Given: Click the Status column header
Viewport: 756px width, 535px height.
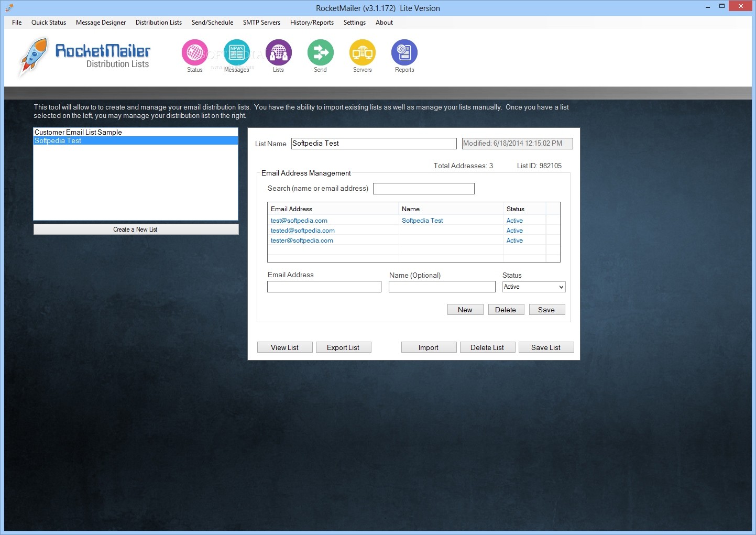Looking at the screenshot, I should [524, 209].
